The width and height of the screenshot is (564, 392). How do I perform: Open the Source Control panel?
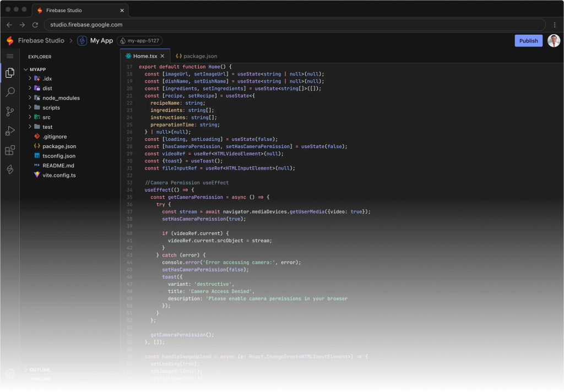10,111
